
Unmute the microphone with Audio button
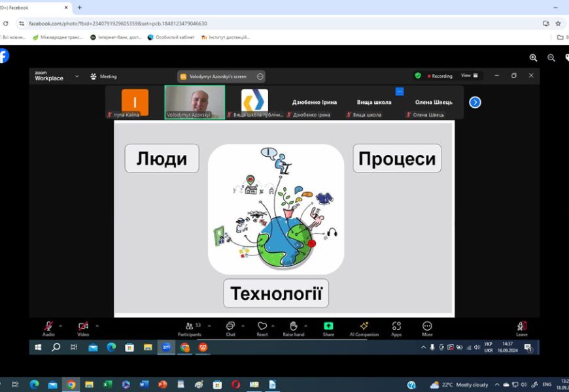(x=48, y=327)
